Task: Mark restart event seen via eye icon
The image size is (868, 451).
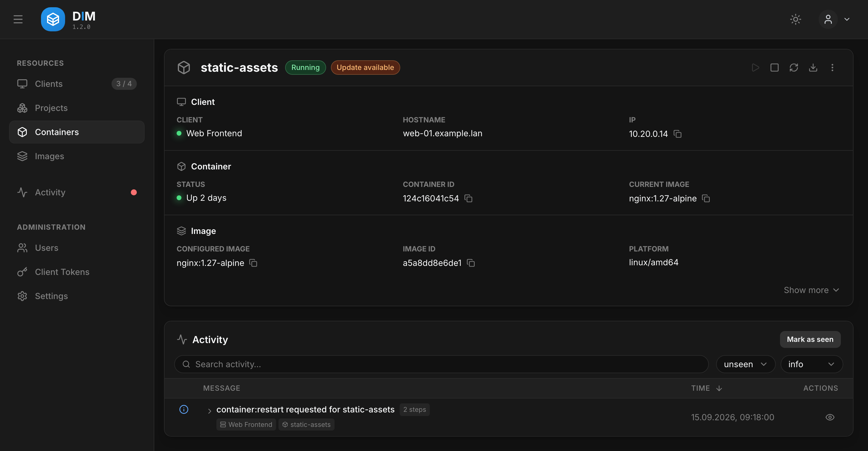Action: [830, 417]
